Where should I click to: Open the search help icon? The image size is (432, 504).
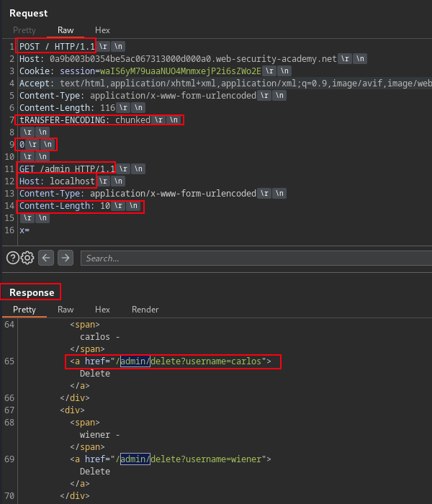pos(13,258)
